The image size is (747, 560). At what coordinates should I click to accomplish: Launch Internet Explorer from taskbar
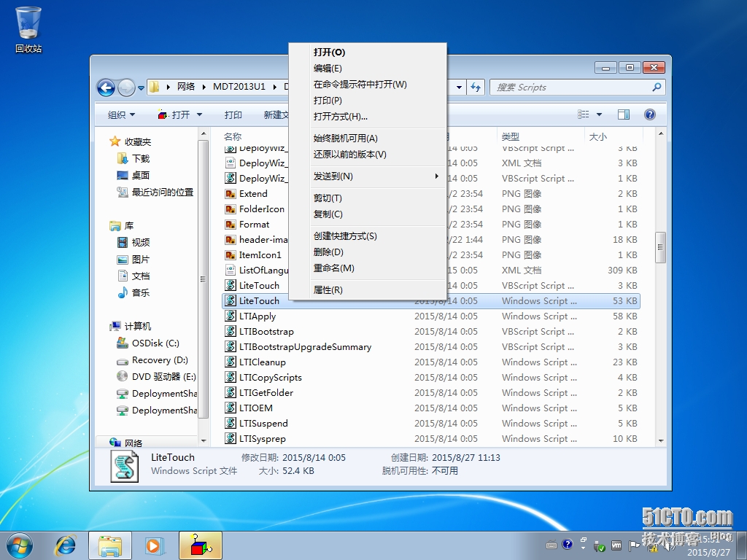click(x=66, y=545)
